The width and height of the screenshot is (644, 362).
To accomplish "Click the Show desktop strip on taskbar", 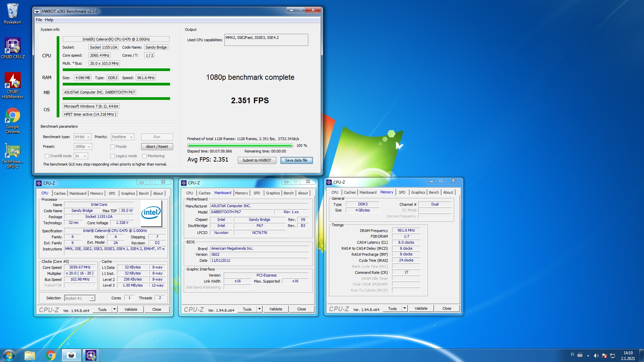I will pos(641,355).
